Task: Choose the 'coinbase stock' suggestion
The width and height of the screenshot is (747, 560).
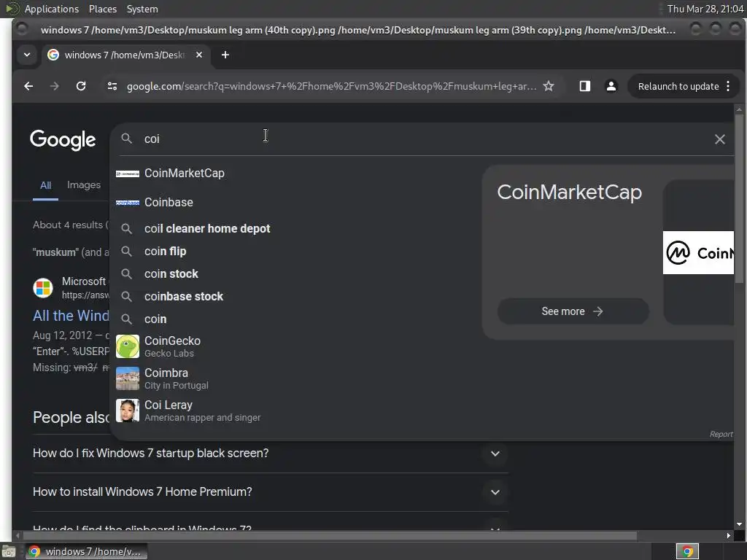Action: [295, 296]
